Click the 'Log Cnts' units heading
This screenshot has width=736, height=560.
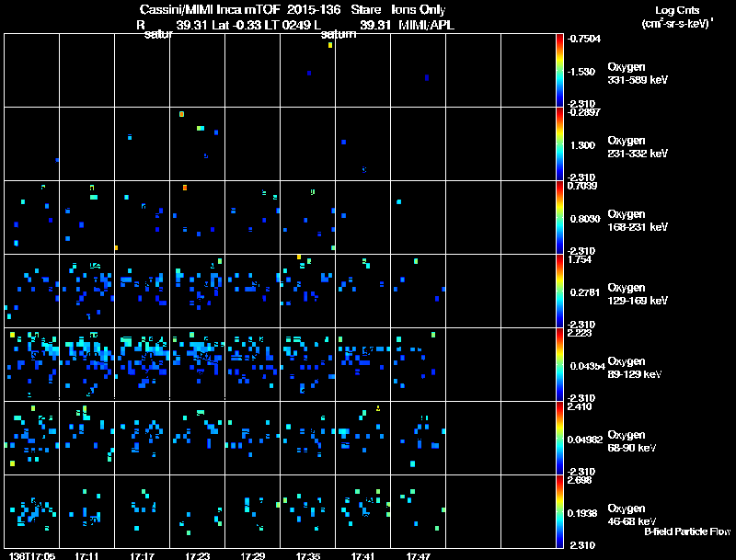[677, 10]
